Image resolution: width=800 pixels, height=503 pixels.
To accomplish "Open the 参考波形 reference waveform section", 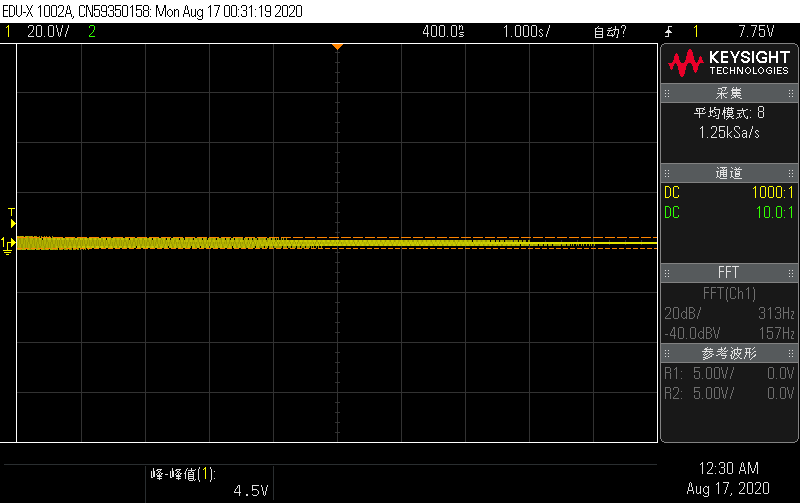I will tap(729, 353).
